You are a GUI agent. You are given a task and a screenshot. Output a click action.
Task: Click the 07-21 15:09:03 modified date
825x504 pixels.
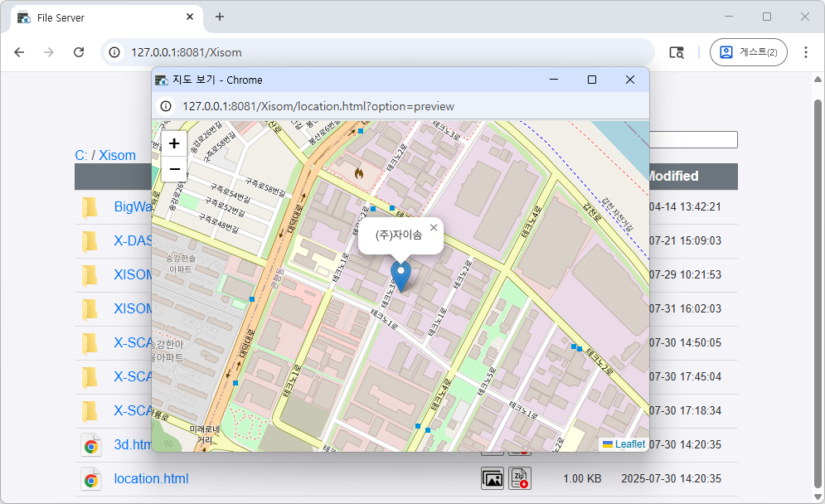[x=685, y=240]
